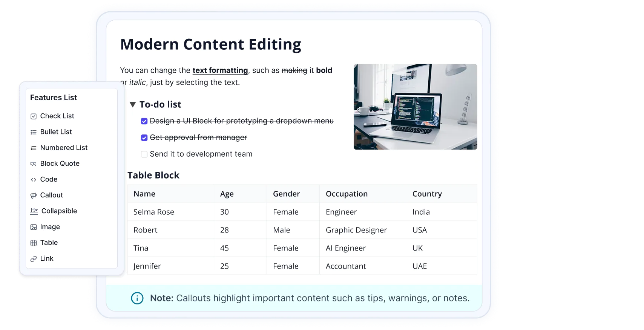Uncheck the Get approval from manager checkbox
The image size is (644, 330).
coord(144,137)
